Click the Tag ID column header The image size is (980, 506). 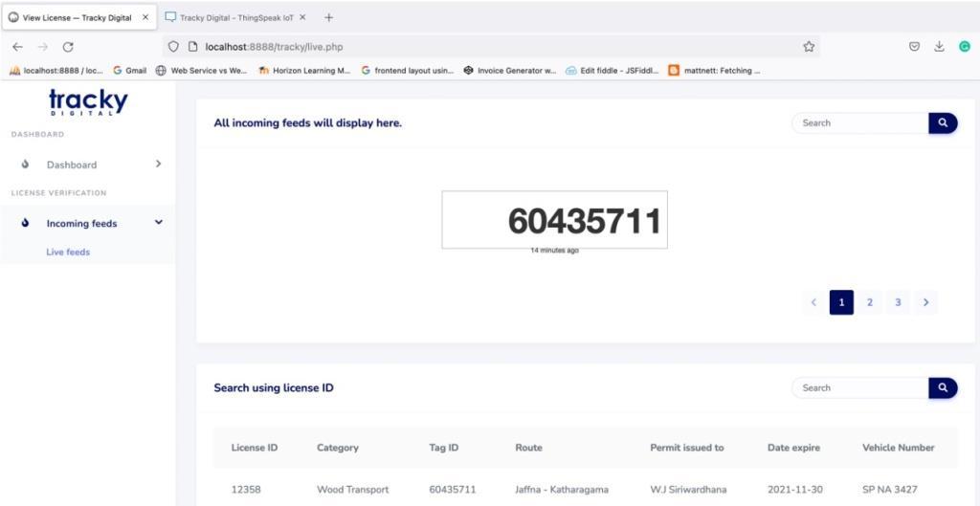coord(444,448)
